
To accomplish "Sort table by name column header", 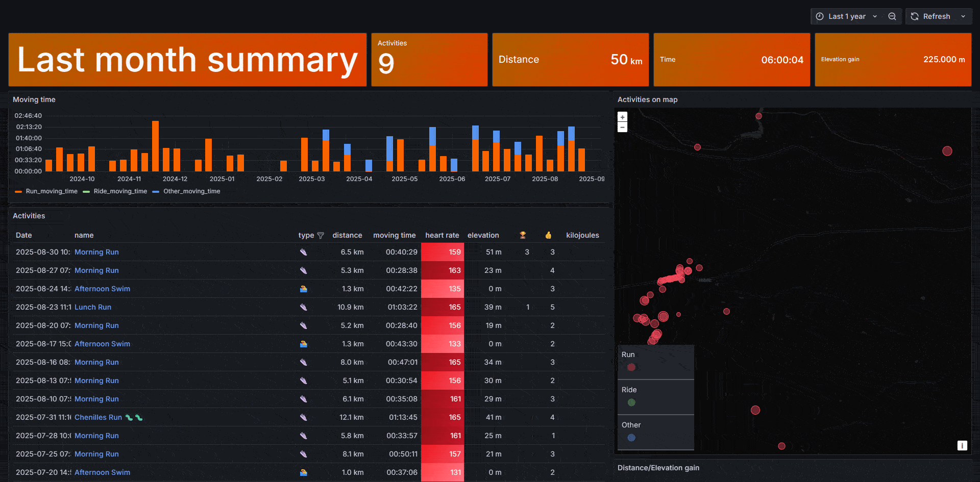I will (84, 235).
